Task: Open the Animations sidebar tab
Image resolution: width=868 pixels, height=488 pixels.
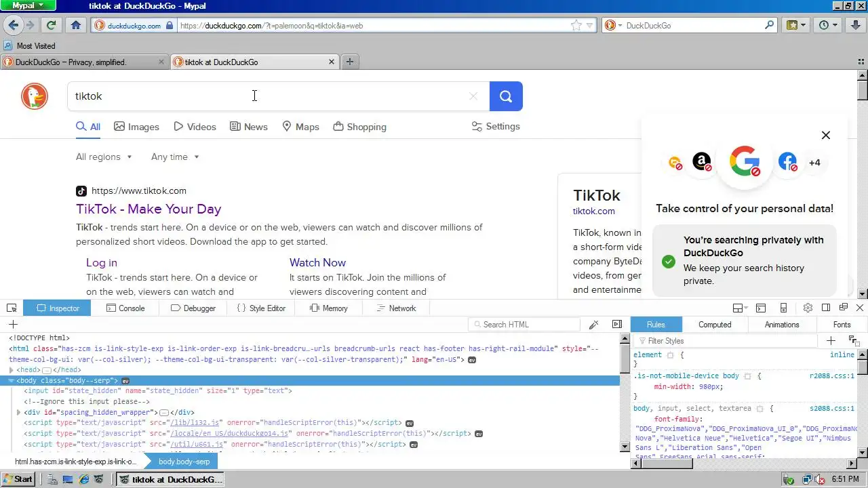Action: pos(782,325)
